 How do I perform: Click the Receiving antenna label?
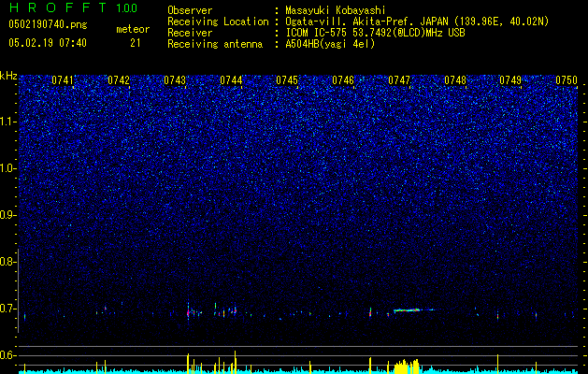[215, 44]
